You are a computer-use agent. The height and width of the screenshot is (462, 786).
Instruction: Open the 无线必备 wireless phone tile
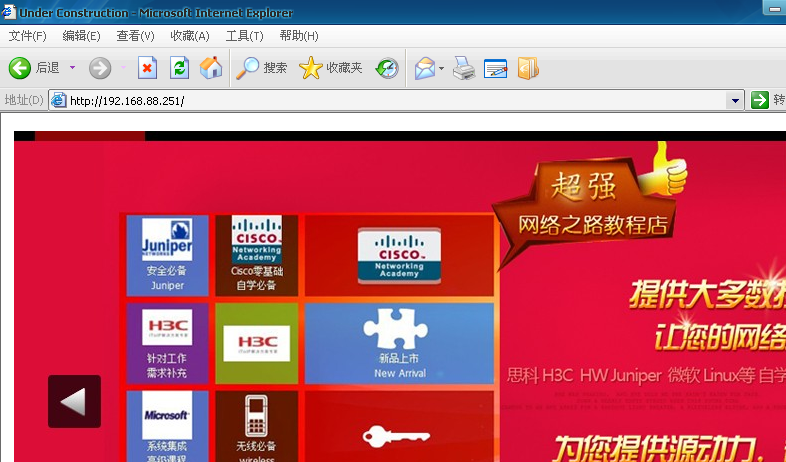pos(257,426)
